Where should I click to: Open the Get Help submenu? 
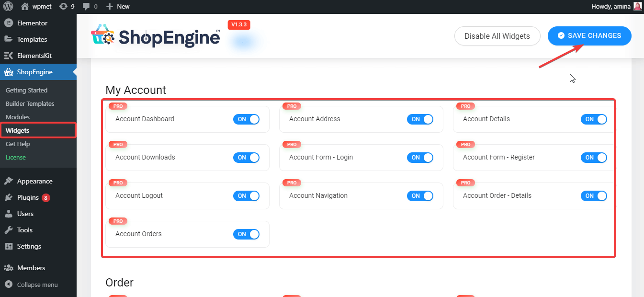point(18,144)
